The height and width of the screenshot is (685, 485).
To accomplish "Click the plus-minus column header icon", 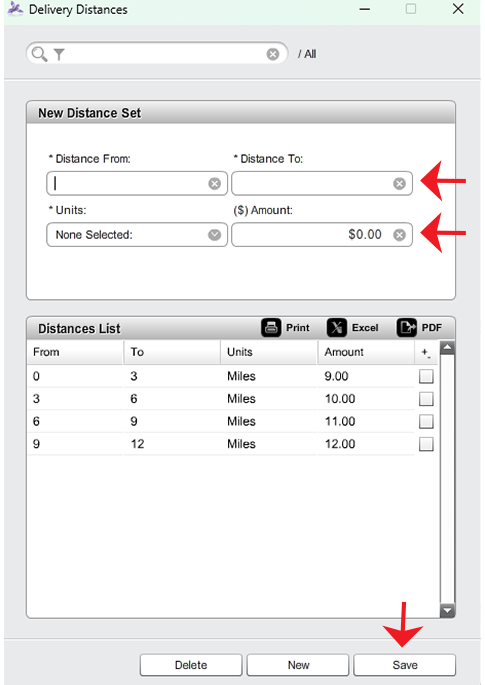I will point(426,353).
